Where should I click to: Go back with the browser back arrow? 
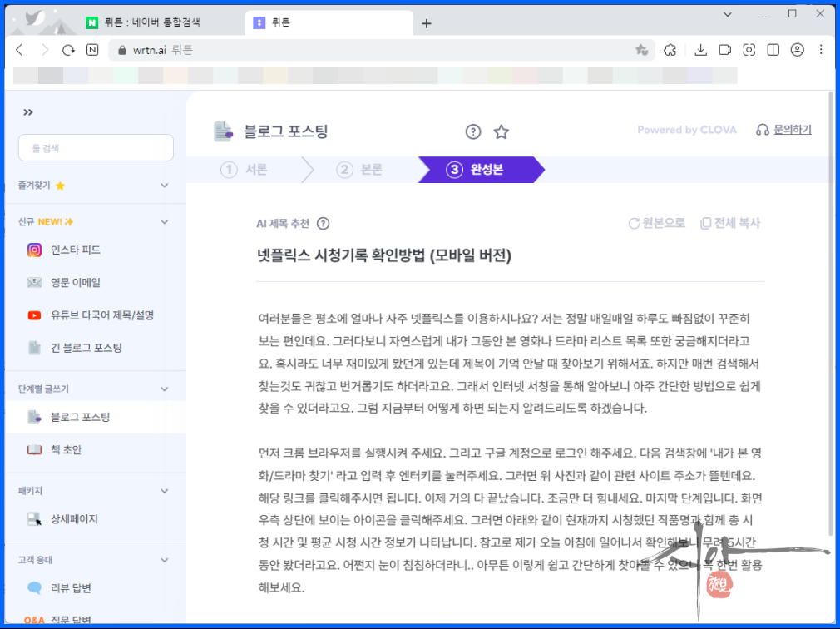[20, 50]
